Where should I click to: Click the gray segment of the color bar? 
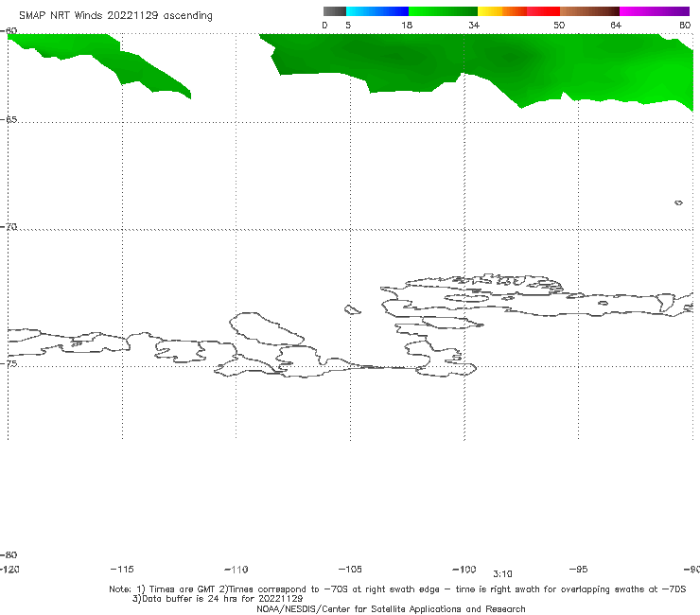click(x=334, y=11)
